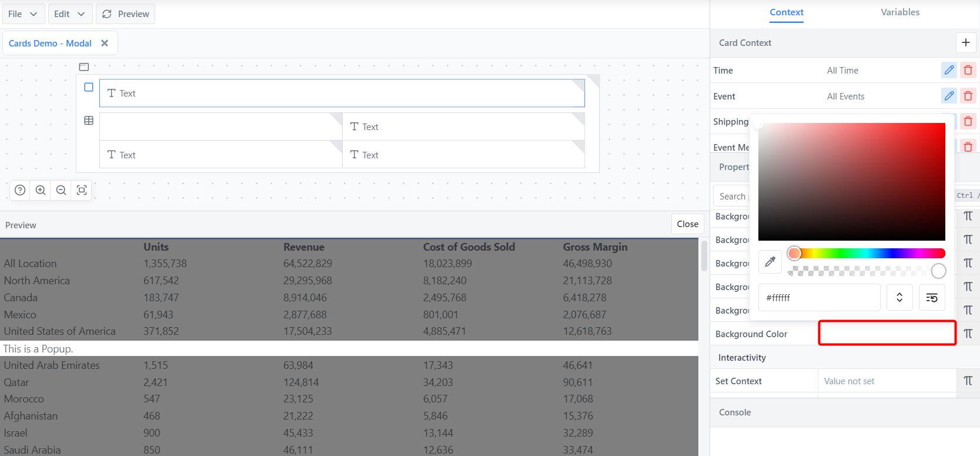This screenshot has width=980, height=456.
Task: Select the table layout icon on canvas
Action: coord(89,121)
